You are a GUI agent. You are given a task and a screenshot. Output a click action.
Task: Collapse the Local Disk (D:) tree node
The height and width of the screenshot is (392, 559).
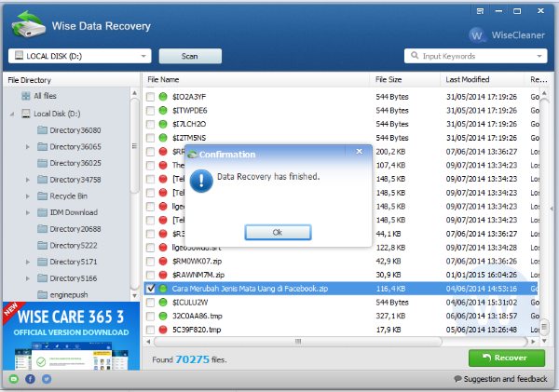[12, 114]
